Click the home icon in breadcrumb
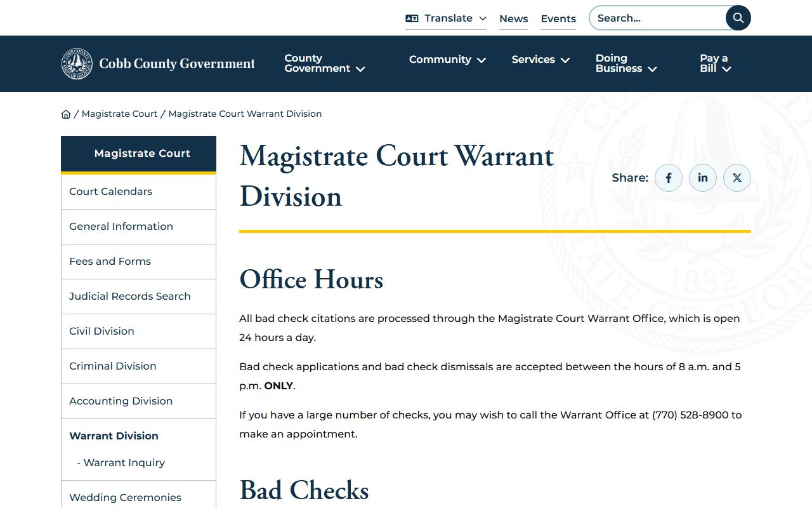 coord(66,114)
